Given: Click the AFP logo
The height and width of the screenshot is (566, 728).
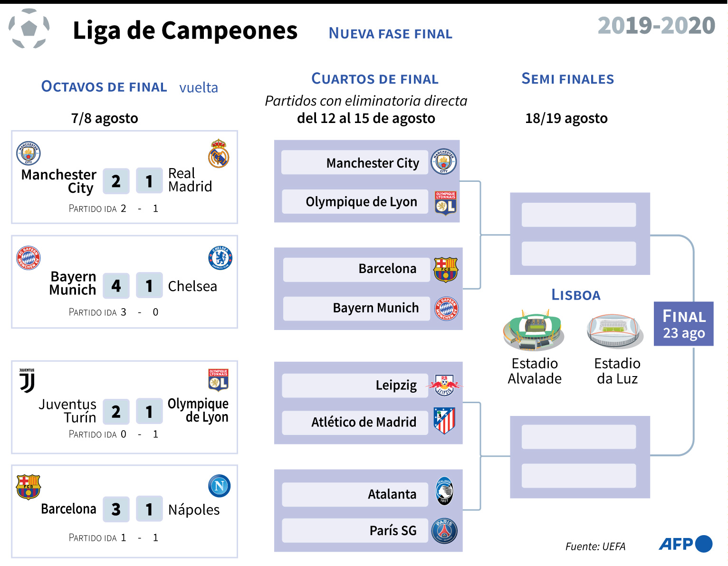Looking at the screenshot, I should point(685,544).
